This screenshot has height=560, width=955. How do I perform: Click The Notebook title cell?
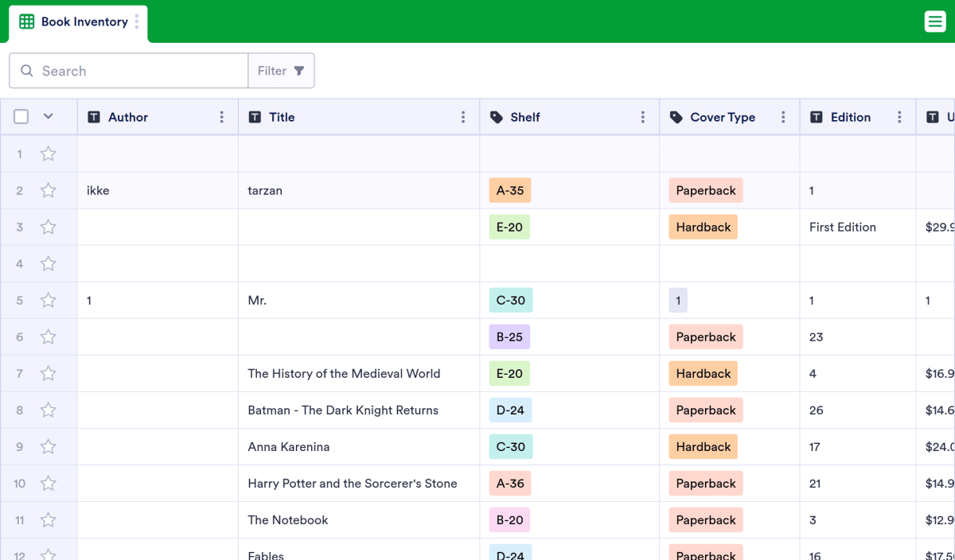click(x=359, y=519)
